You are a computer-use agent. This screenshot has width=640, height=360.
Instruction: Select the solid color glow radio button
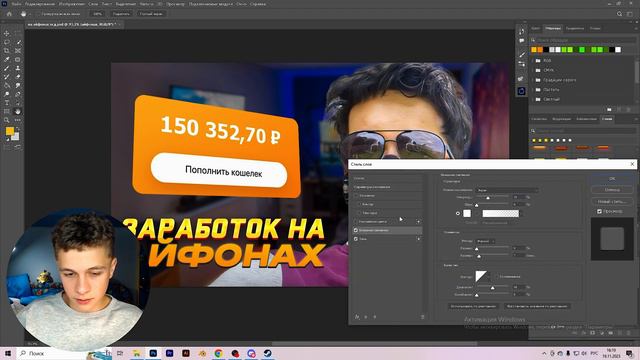[x=458, y=213]
